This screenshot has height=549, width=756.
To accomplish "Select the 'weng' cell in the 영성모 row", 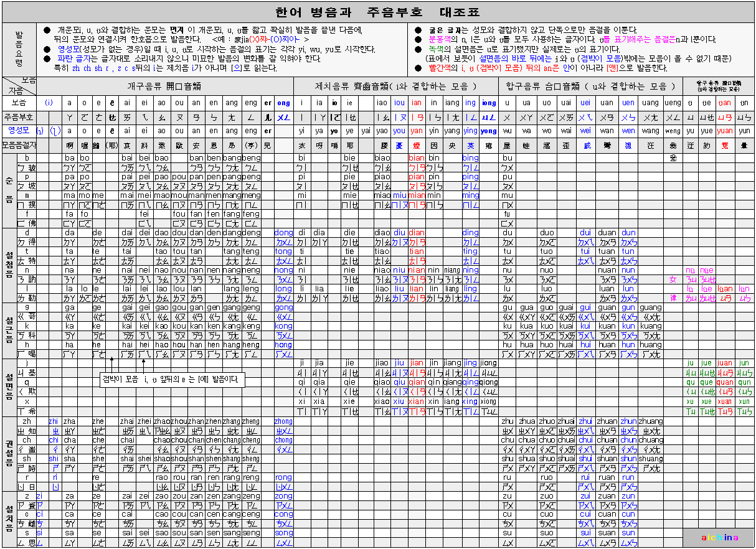I will [673, 131].
